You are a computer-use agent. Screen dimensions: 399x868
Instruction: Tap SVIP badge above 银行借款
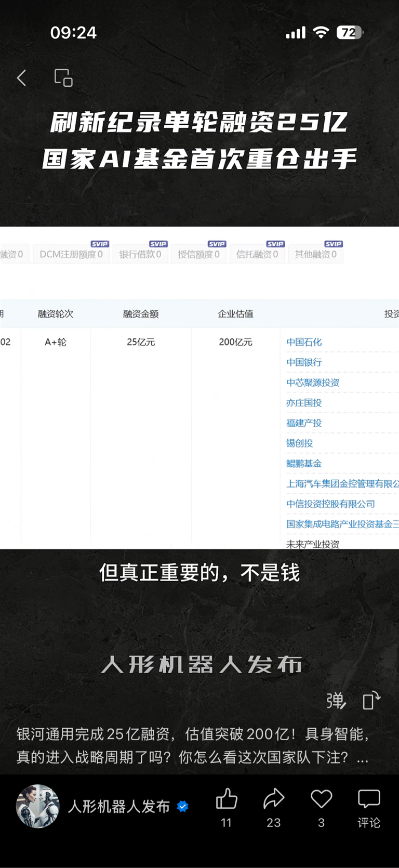(158, 244)
